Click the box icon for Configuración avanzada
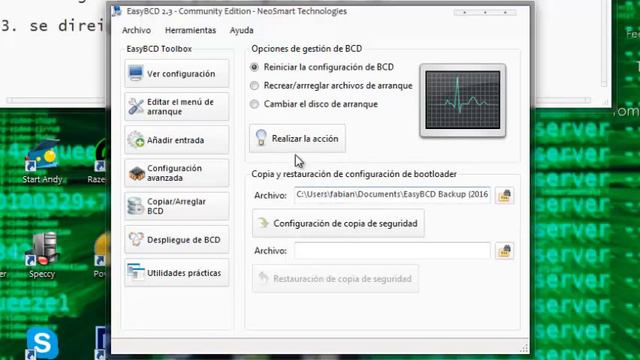Image resolution: width=640 pixels, height=360 pixels. (136, 173)
